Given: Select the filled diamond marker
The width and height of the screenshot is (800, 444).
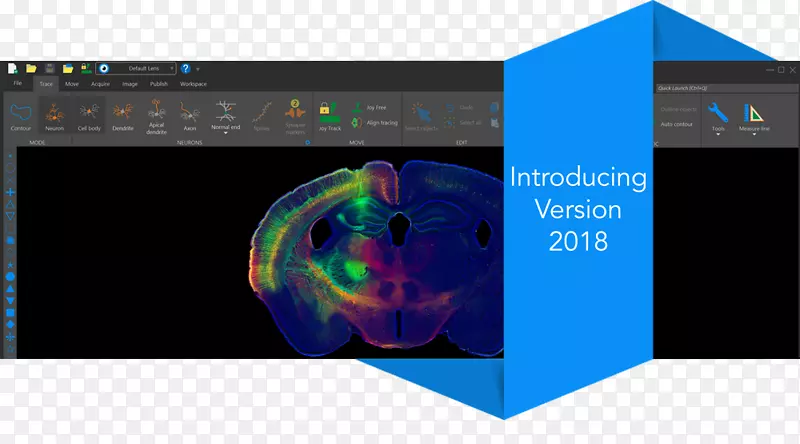Looking at the screenshot, I should pyautogui.click(x=10, y=325).
